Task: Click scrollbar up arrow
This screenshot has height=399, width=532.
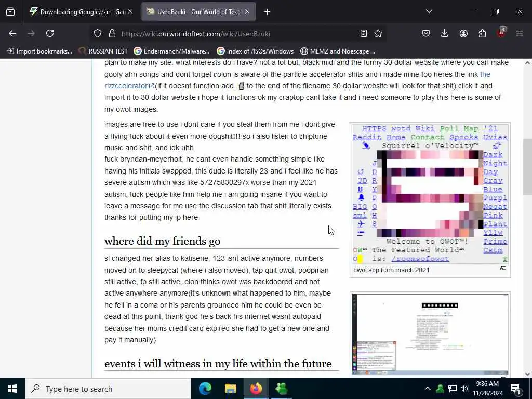Action: coord(527,63)
